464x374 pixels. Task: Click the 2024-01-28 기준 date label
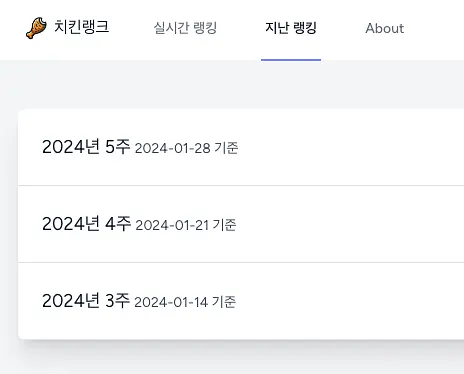point(187,148)
